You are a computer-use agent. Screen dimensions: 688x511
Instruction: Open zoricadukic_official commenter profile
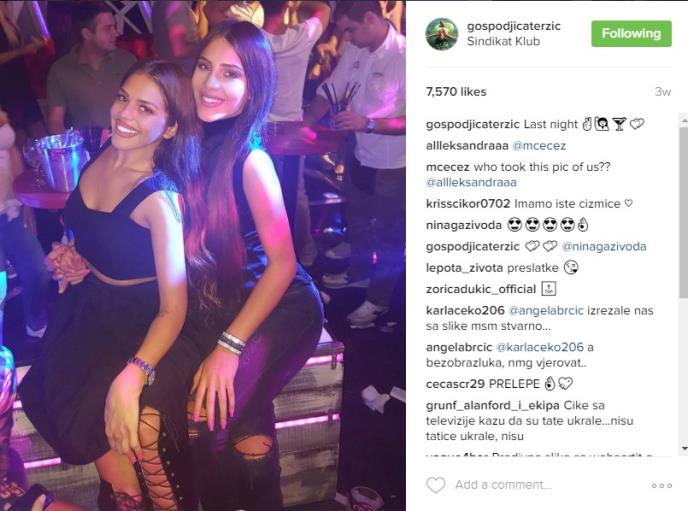click(x=481, y=289)
